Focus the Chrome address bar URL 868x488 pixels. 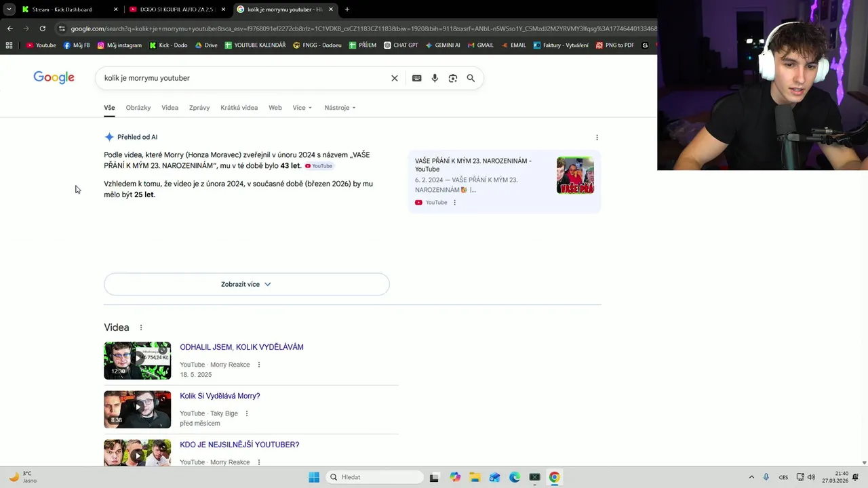363,28
